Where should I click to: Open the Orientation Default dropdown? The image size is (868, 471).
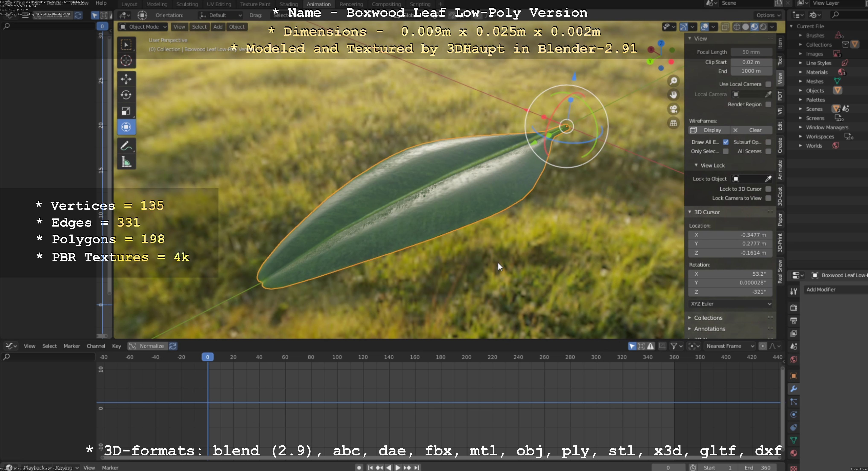click(x=220, y=15)
